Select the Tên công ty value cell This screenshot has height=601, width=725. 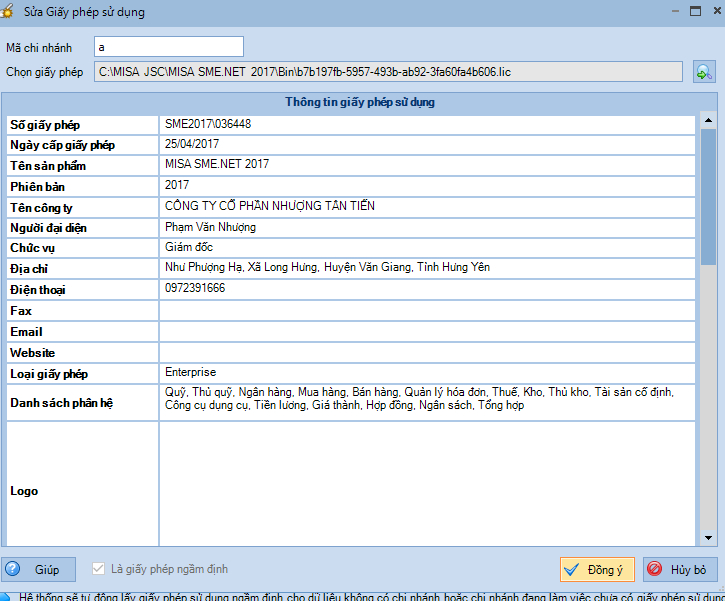point(426,207)
